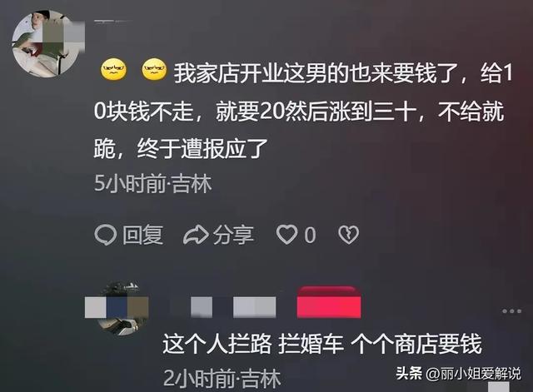This screenshot has height=392, width=533.
Task: Click the 回复 reply label
Action: click(x=142, y=235)
